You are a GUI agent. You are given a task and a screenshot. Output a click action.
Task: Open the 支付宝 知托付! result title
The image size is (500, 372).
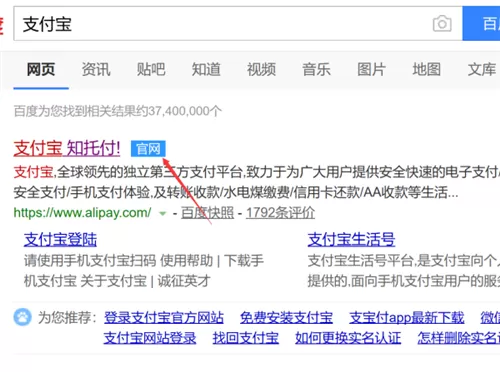point(67,148)
